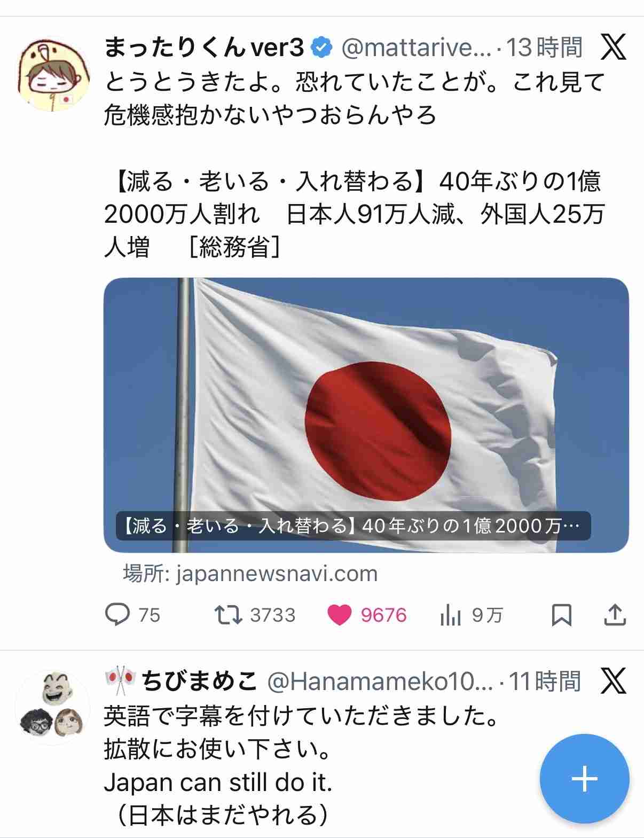Tap the retweet icon with 3733
The height and width of the screenshot is (838, 644).
pyautogui.click(x=229, y=615)
